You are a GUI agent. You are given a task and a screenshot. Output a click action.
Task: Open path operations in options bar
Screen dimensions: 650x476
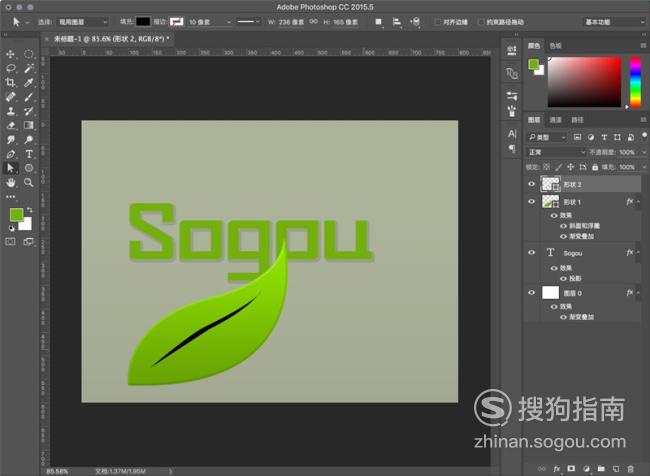point(378,22)
